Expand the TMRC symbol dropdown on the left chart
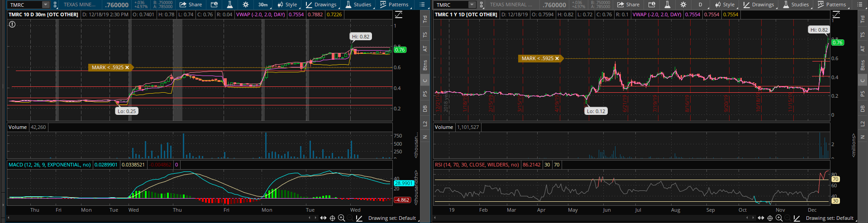Image resolution: width=868 pixels, height=223 pixels. click(x=45, y=5)
